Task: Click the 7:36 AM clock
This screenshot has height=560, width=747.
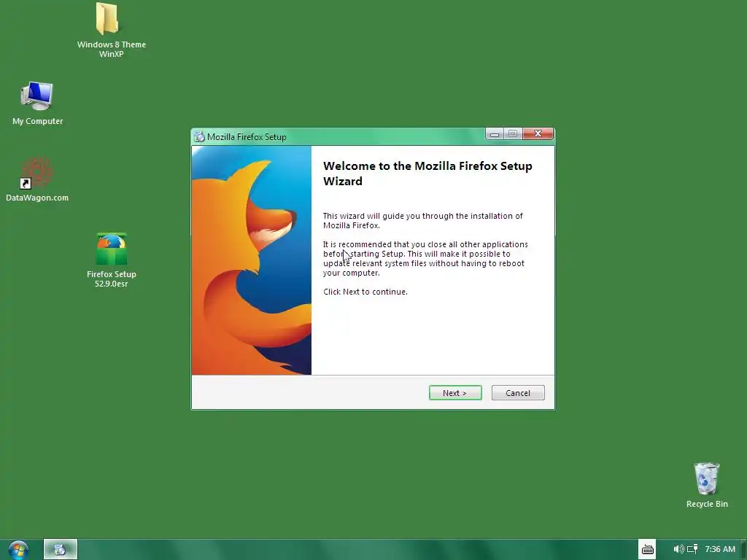Action: click(720, 549)
